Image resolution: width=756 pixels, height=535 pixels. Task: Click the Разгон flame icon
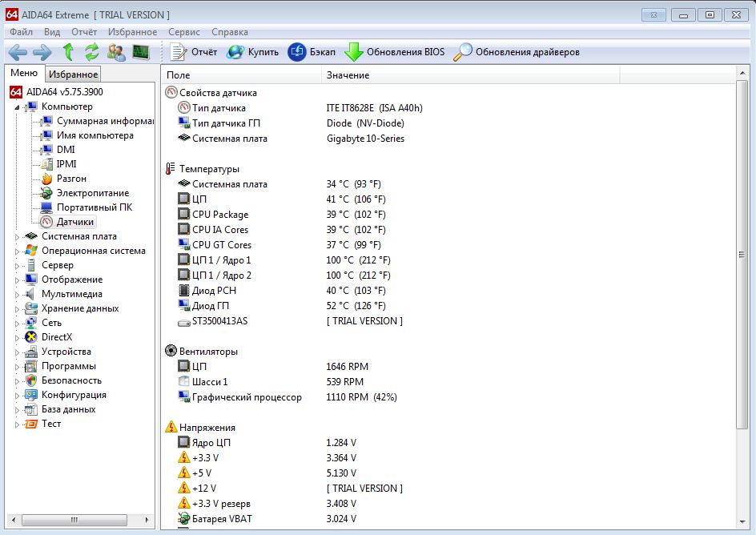[46, 179]
